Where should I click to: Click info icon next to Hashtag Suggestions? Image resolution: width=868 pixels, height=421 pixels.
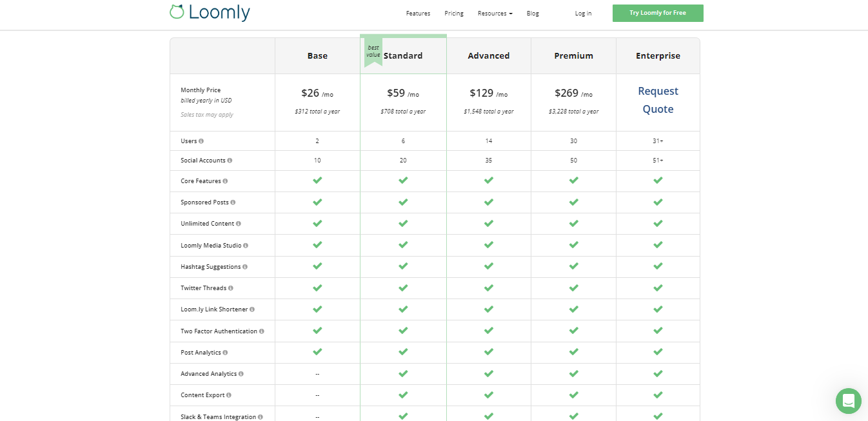pyautogui.click(x=245, y=267)
